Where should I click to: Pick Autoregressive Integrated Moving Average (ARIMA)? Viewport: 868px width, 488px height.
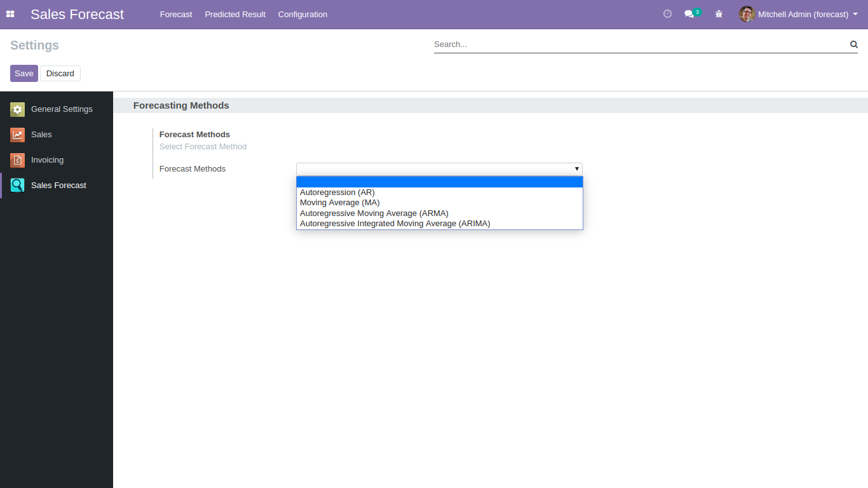click(x=395, y=224)
